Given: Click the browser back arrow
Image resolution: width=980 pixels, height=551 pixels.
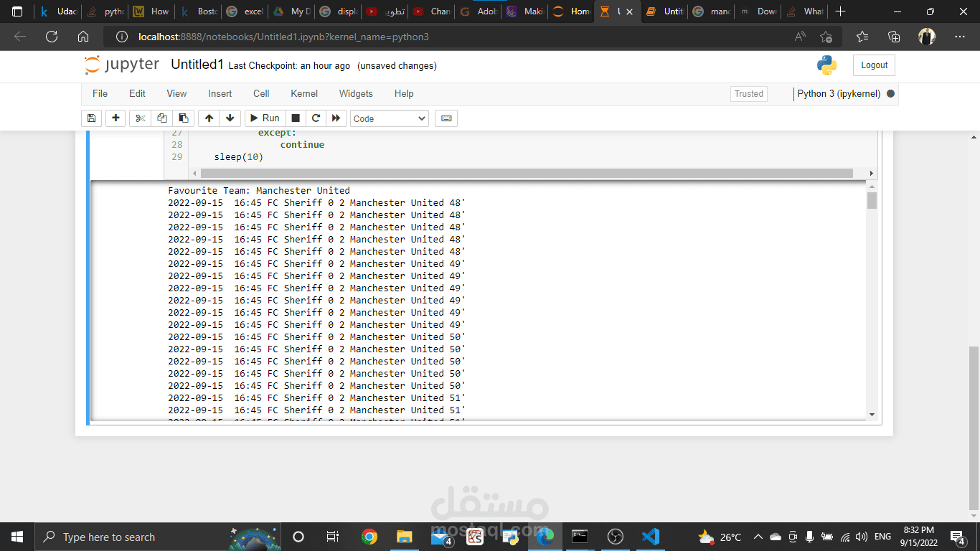Looking at the screenshot, I should click(x=20, y=37).
